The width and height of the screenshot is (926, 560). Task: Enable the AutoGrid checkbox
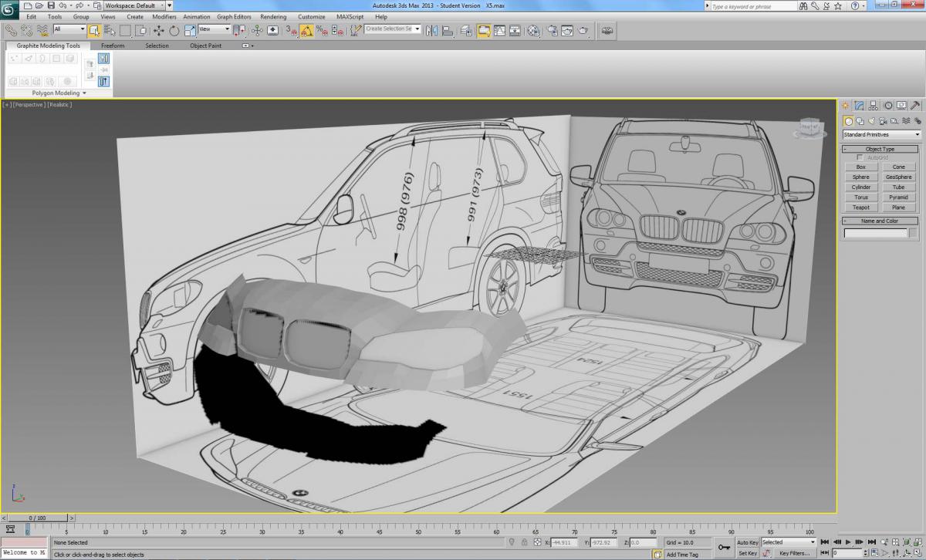click(860, 157)
